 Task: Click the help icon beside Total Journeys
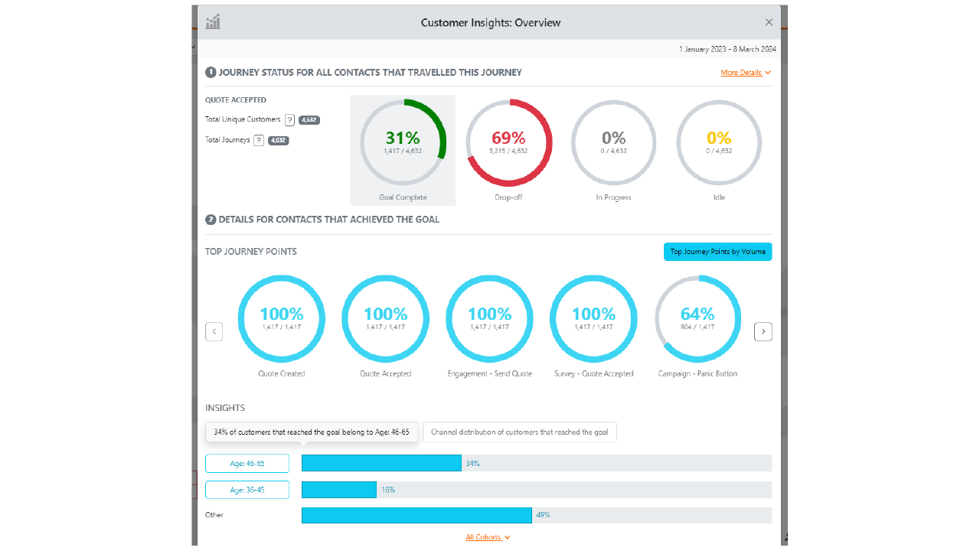click(x=259, y=140)
